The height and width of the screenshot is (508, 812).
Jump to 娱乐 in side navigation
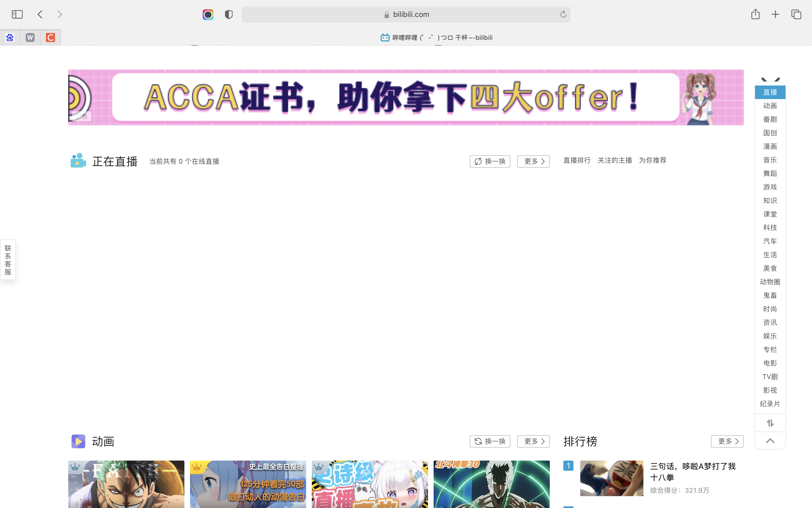[x=770, y=336]
